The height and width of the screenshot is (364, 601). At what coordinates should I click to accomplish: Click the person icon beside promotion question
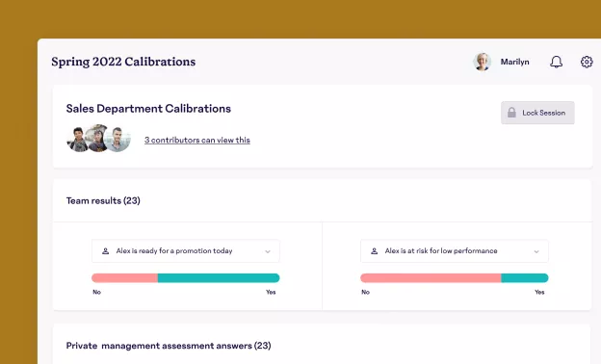coord(105,251)
